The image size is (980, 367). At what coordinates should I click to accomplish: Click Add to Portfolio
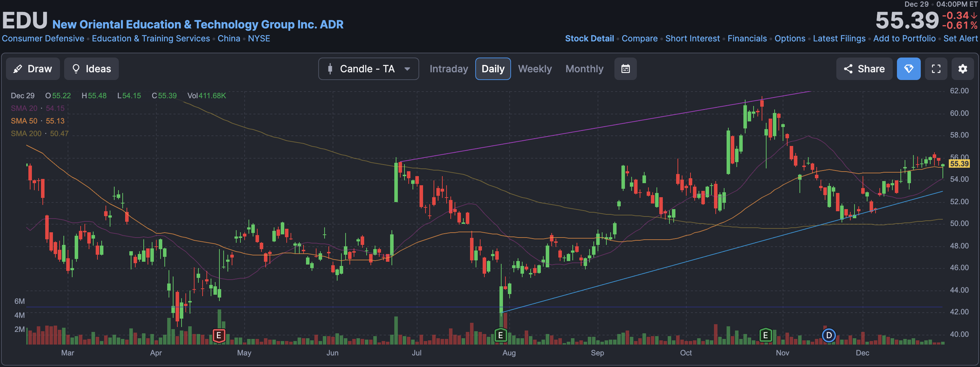[904, 39]
